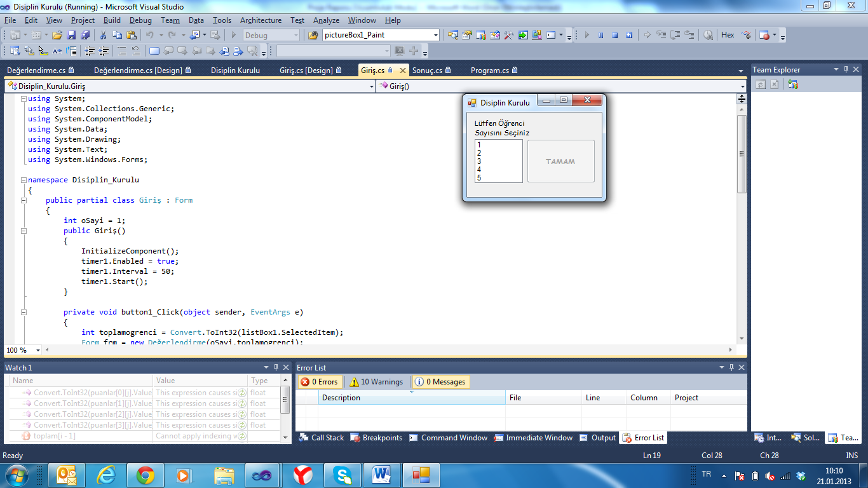Toggle bookmark on the current line icon
This screenshot has width=868, height=488.
click(154, 51)
